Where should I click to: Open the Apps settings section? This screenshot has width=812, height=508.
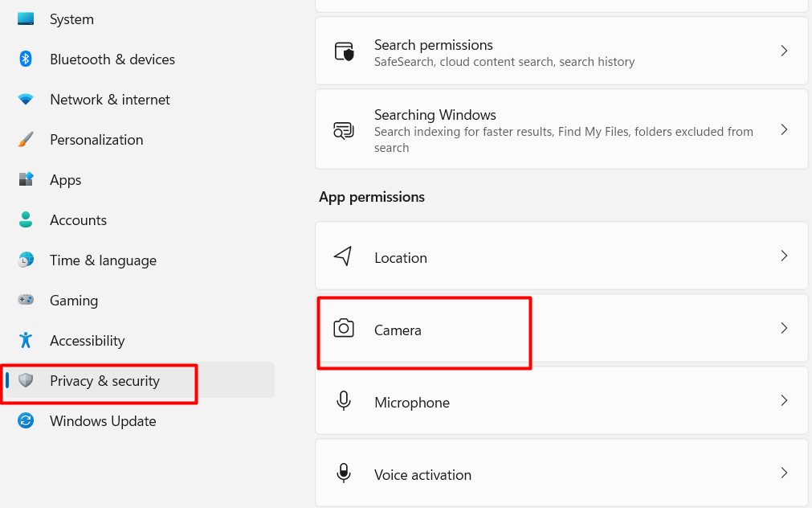pos(66,180)
